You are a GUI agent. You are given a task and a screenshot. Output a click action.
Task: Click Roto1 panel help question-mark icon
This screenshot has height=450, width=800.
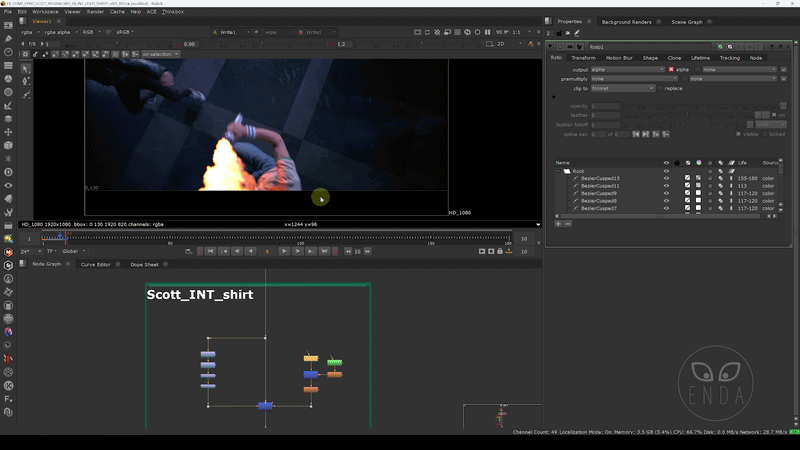pos(771,46)
